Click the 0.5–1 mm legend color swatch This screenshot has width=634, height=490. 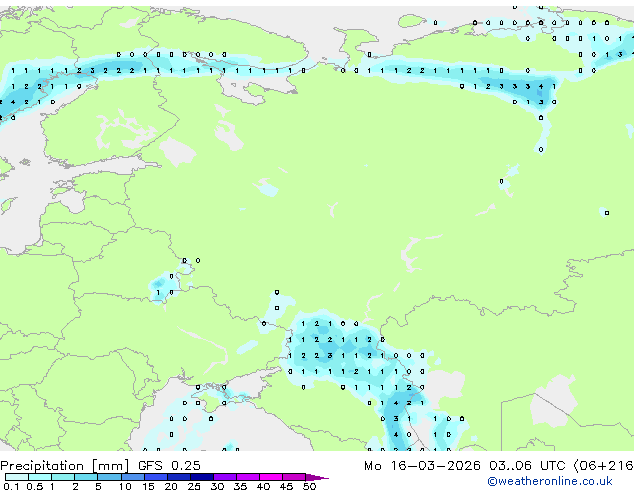point(40,477)
